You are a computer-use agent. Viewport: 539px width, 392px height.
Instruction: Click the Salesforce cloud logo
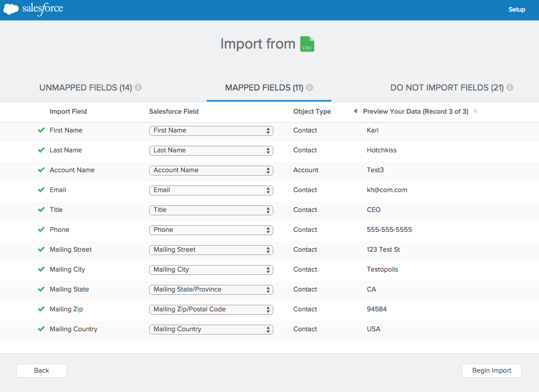(11, 9)
